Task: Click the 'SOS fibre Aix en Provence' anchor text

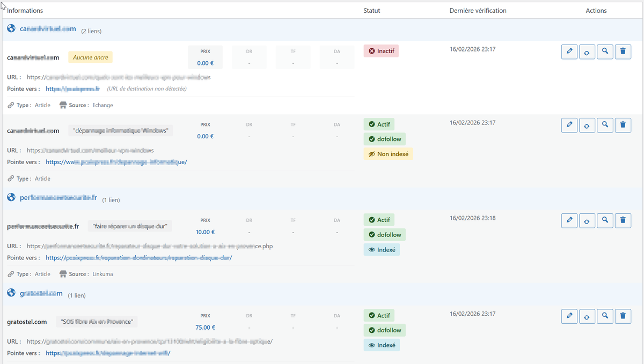Action: (x=97, y=322)
